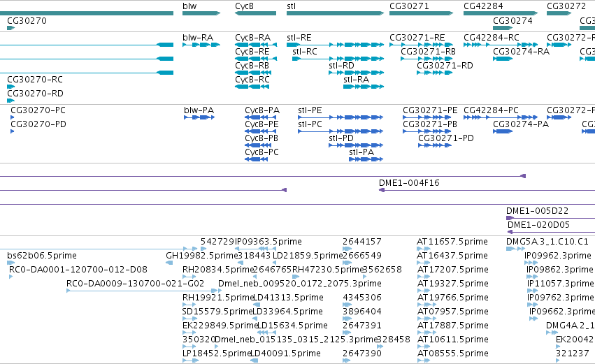Select the 3896404 feature label
Viewport: 595px width, 364px height.
362,312
